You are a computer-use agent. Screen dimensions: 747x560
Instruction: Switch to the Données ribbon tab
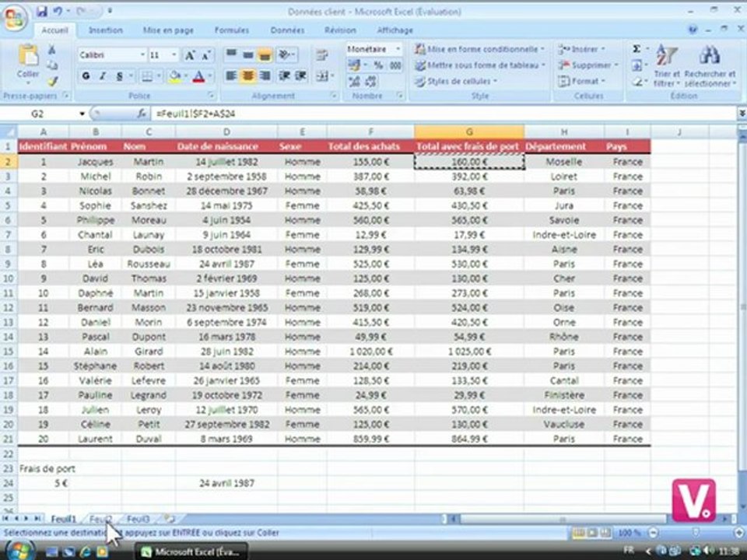click(x=287, y=30)
